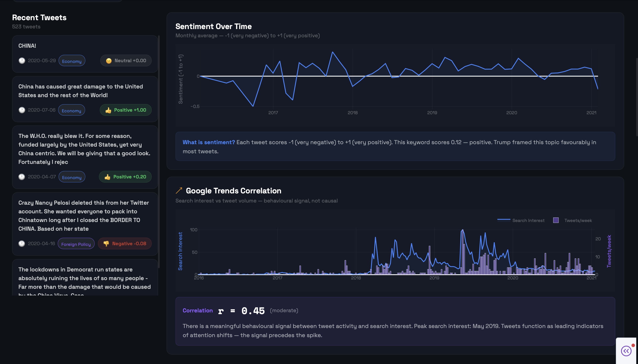Click the Positive +0.20 sentiment badge
The width and height of the screenshot is (638, 364).
(x=125, y=177)
